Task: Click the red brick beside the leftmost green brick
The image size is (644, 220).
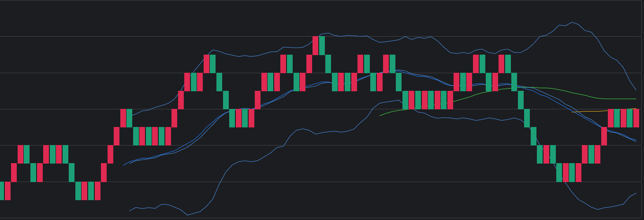Action: [7, 190]
